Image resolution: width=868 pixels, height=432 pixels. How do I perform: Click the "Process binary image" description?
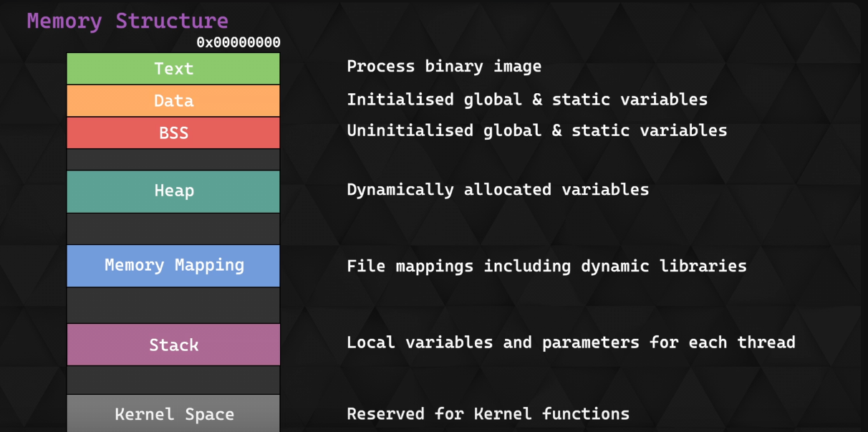[444, 67]
